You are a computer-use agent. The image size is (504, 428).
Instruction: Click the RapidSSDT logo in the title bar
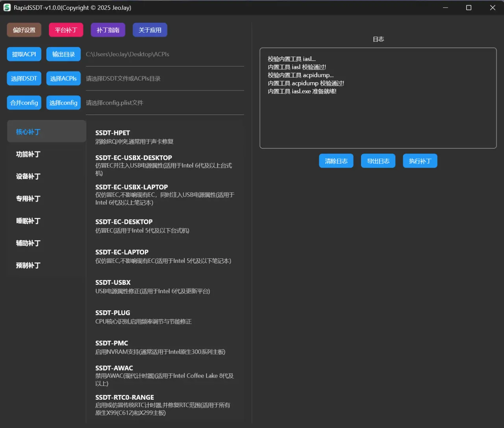pyautogui.click(x=7, y=7)
